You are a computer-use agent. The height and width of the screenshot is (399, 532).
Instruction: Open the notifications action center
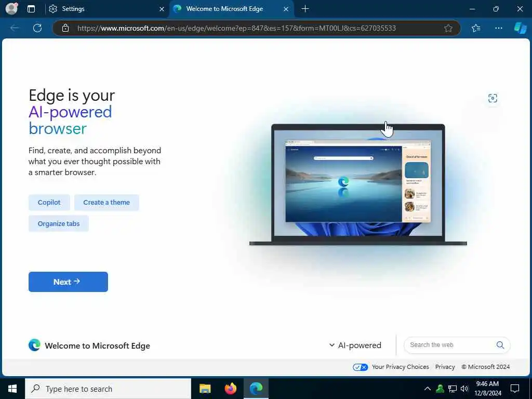(515, 389)
